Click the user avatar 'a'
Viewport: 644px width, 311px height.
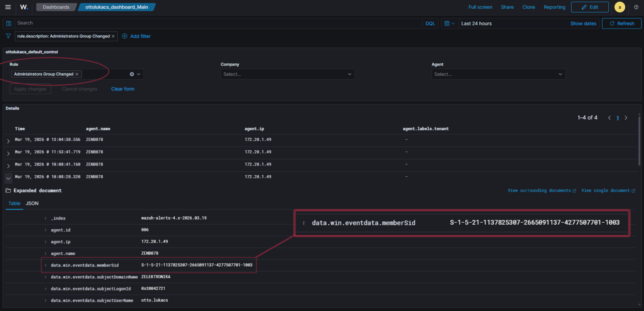pyautogui.click(x=619, y=7)
